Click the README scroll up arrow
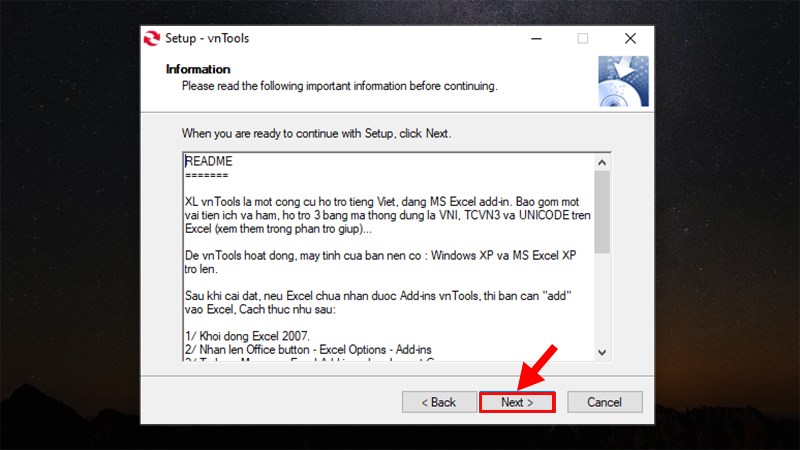Image resolution: width=800 pixels, height=450 pixels. tap(602, 162)
